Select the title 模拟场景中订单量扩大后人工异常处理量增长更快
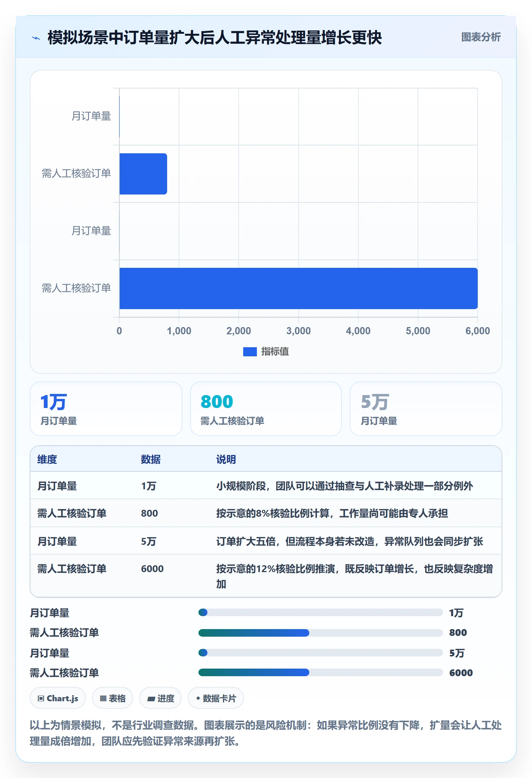Screen dimensions: 532x778 pos(214,38)
